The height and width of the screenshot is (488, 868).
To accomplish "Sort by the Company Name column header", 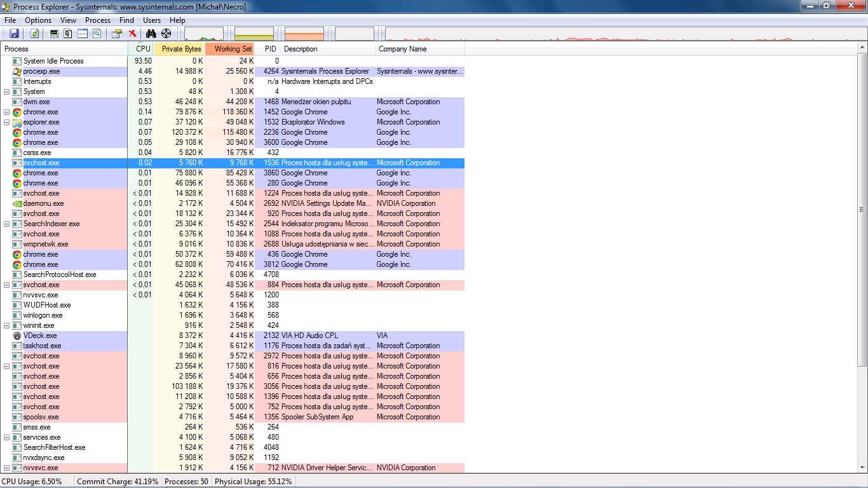I will point(420,49).
